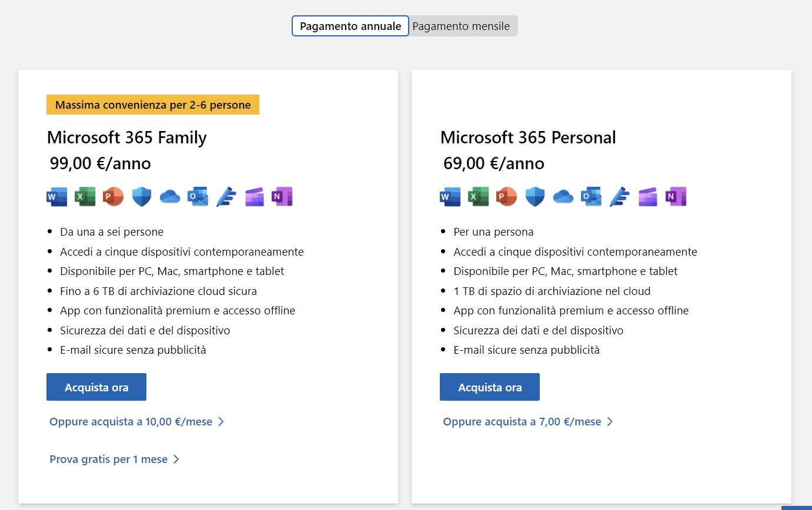Select the Pagamento annuale option

[350, 26]
